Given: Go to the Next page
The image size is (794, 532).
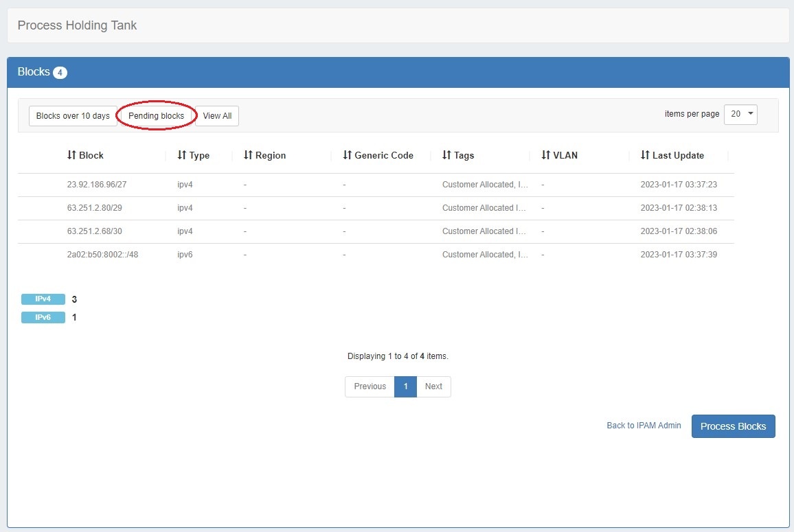Looking at the screenshot, I should point(433,386).
